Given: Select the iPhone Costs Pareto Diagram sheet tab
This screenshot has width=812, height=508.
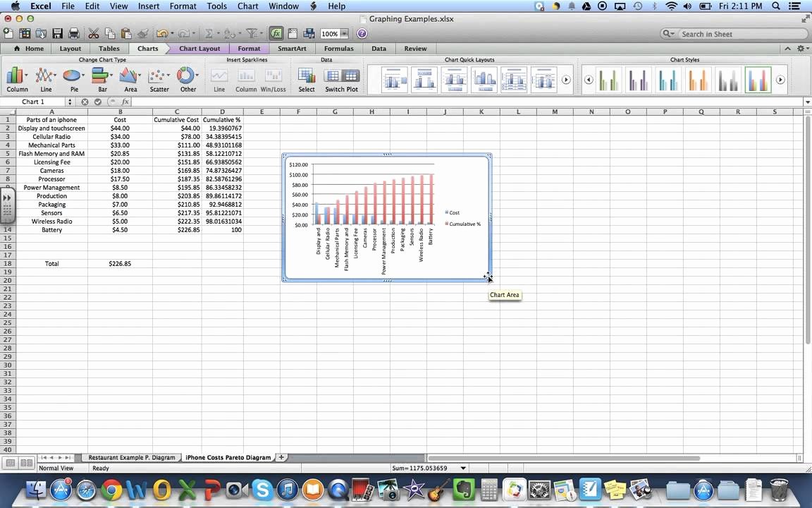Looking at the screenshot, I should tap(228, 458).
